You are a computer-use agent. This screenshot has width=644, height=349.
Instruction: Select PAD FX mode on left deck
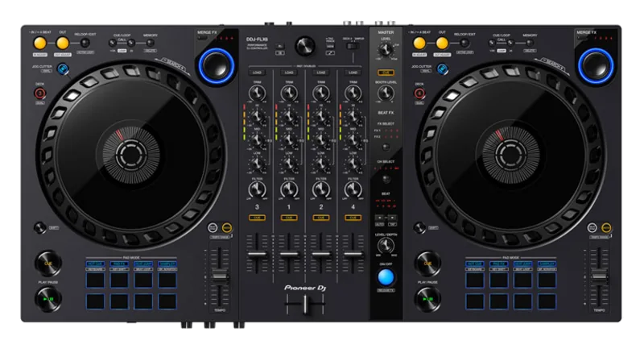click(119, 264)
